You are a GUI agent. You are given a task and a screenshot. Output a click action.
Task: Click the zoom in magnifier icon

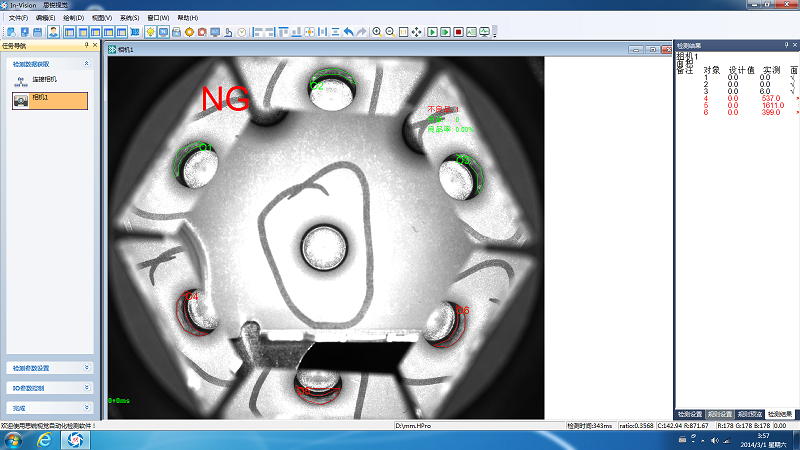pyautogui.click(x=377, y=32)
